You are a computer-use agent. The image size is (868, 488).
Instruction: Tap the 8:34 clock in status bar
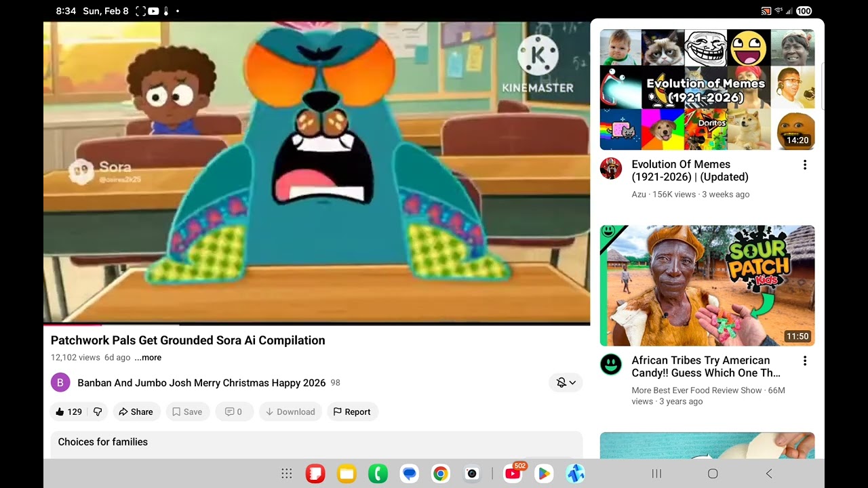[x=66, y=11]
